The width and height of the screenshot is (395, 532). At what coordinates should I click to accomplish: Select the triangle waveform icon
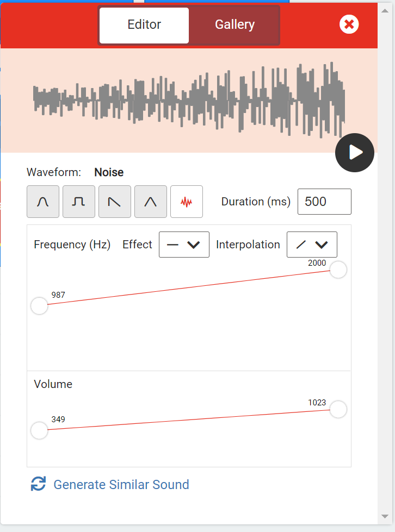[150, 201]
